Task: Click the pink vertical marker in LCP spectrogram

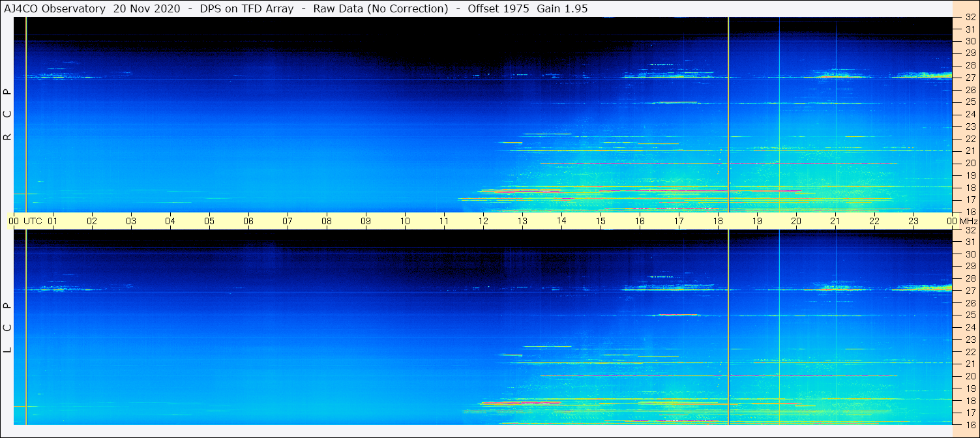Action: click(x=728, y=327)
